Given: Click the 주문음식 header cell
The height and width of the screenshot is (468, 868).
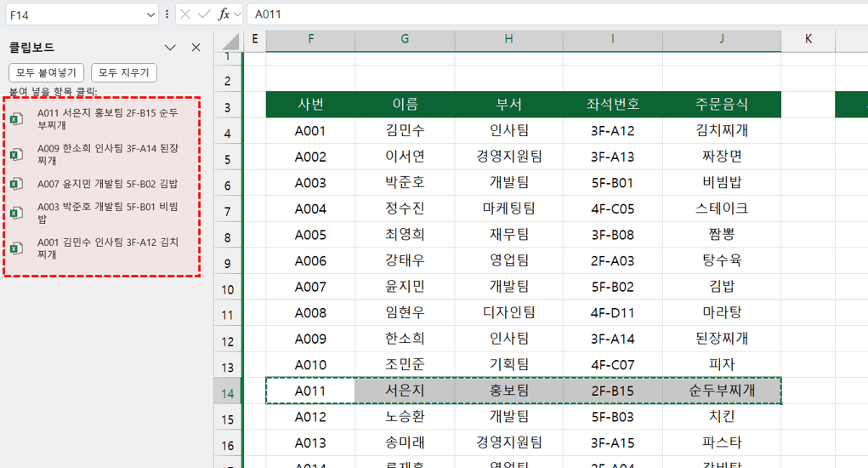Looking at the screenshot, I should point(721,105).
